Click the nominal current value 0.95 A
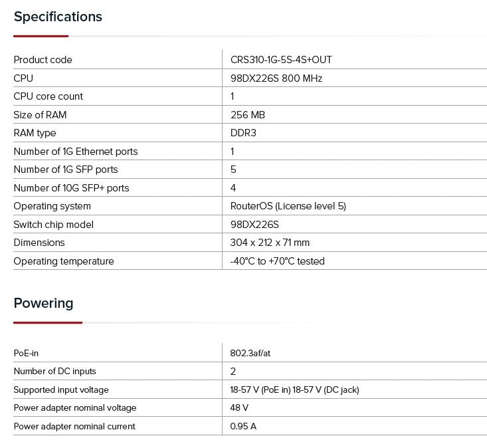 coord(243,426)
